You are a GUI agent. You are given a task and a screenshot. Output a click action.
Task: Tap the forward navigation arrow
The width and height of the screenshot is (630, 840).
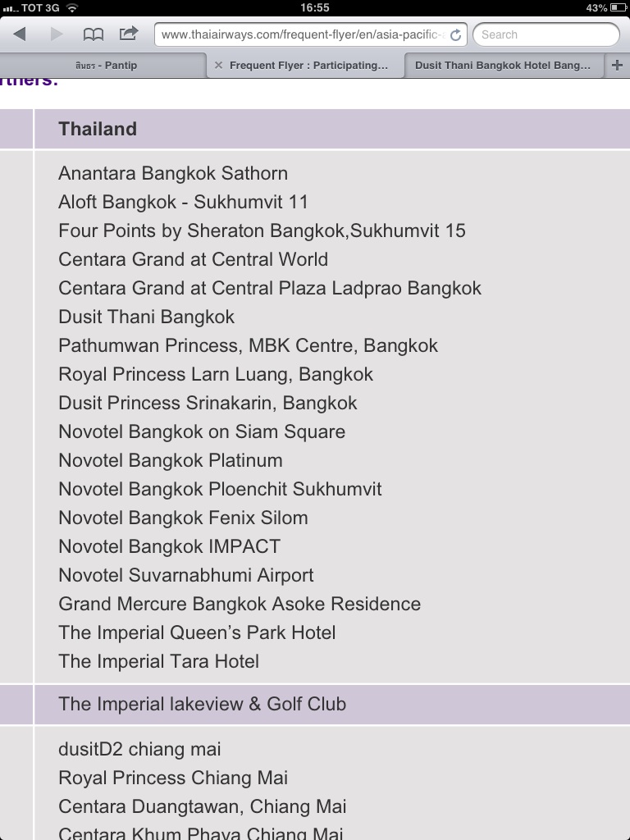coord(57,34)
